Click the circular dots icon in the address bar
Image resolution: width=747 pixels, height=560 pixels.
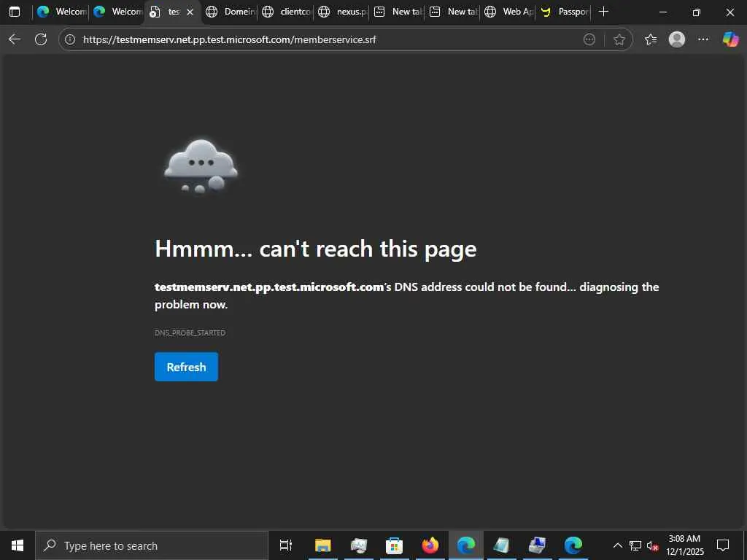(x=589, y=39)
